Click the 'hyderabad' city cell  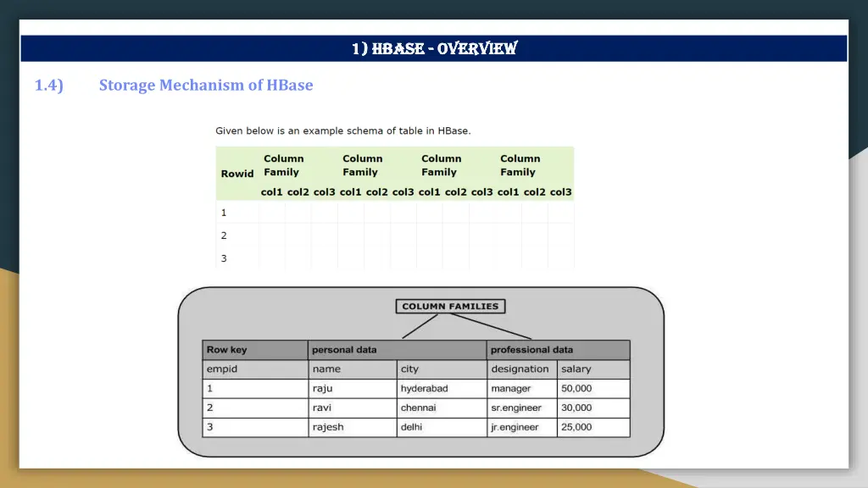(441, 388)
